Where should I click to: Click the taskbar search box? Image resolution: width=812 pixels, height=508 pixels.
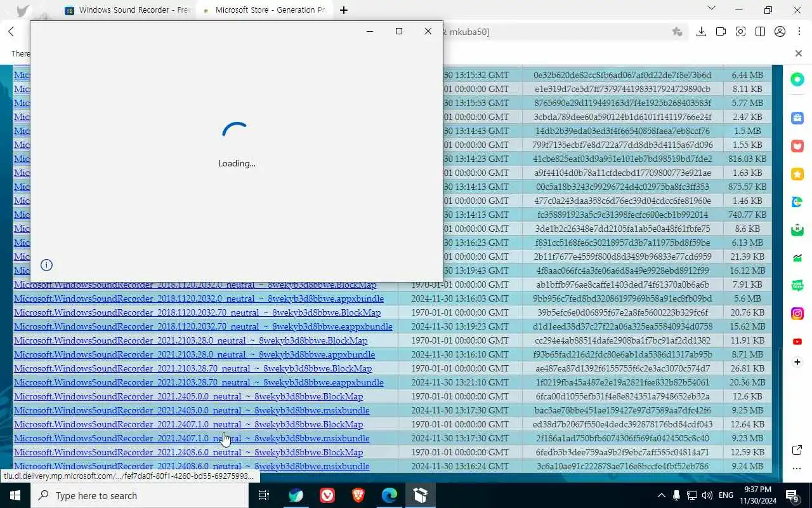click(140, 495)
